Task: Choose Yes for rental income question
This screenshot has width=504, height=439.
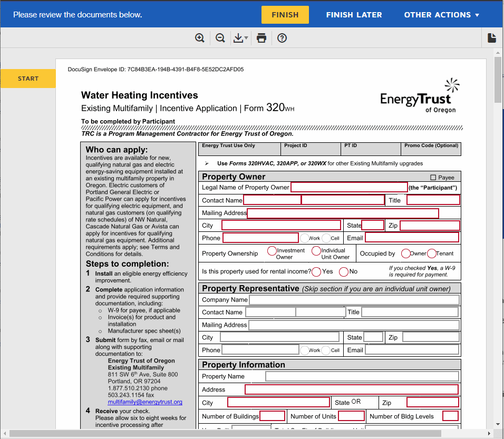Action: (316, 272)
